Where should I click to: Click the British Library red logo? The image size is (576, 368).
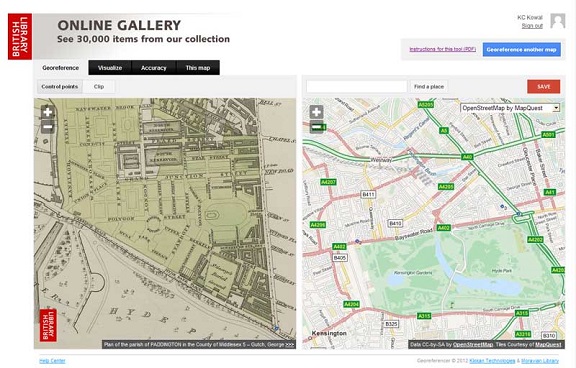[x=20, y=36]
